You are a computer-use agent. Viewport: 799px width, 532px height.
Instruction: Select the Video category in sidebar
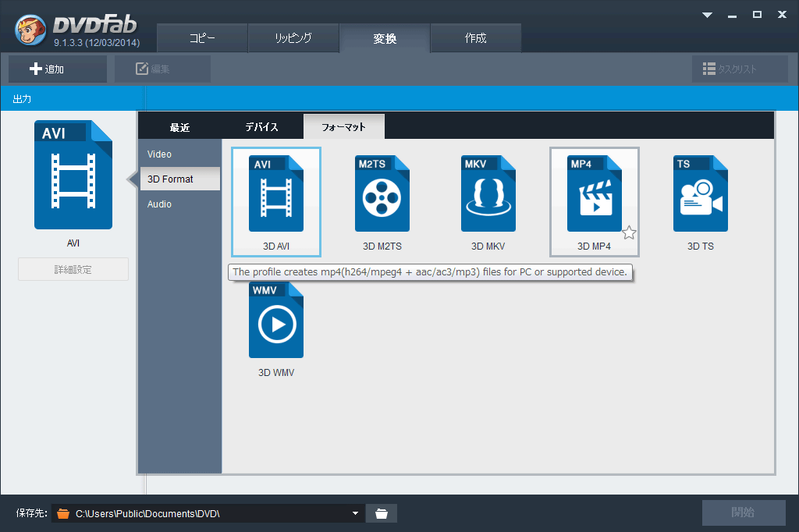(x=180, y=154)
